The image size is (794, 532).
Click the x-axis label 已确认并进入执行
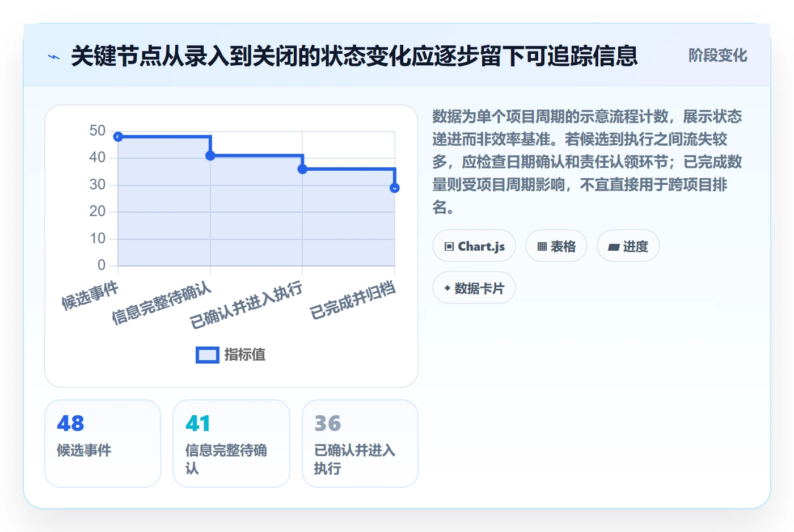(x=246, y=305)
